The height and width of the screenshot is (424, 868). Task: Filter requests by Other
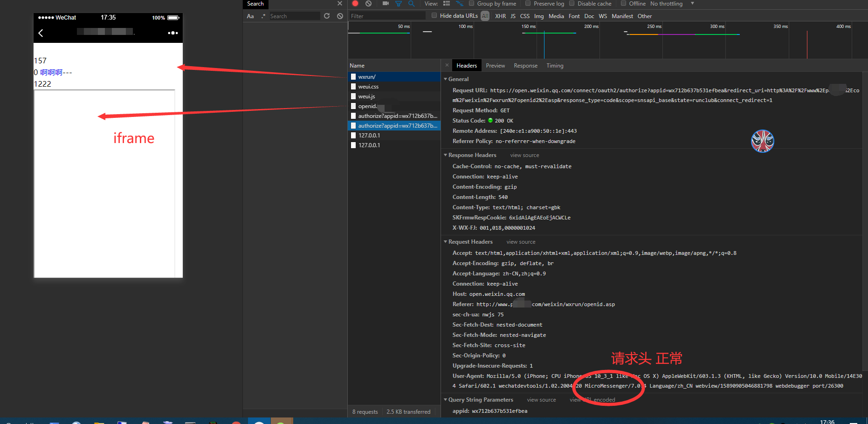click(x=645, y=16)
